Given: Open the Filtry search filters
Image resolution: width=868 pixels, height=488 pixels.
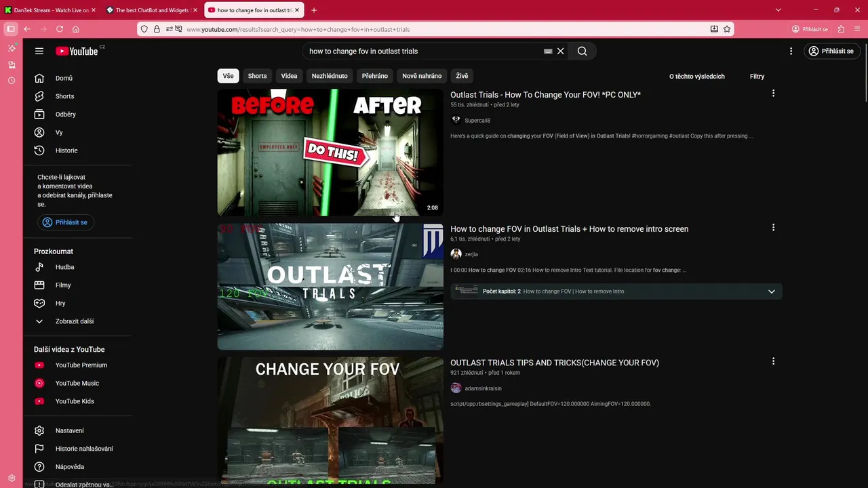Looking at the screenshot, I should 757,76.
